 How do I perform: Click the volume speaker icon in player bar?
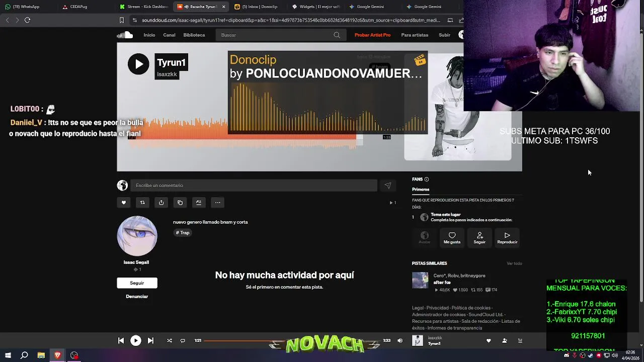pyautogui.click(x=400, y=340)
